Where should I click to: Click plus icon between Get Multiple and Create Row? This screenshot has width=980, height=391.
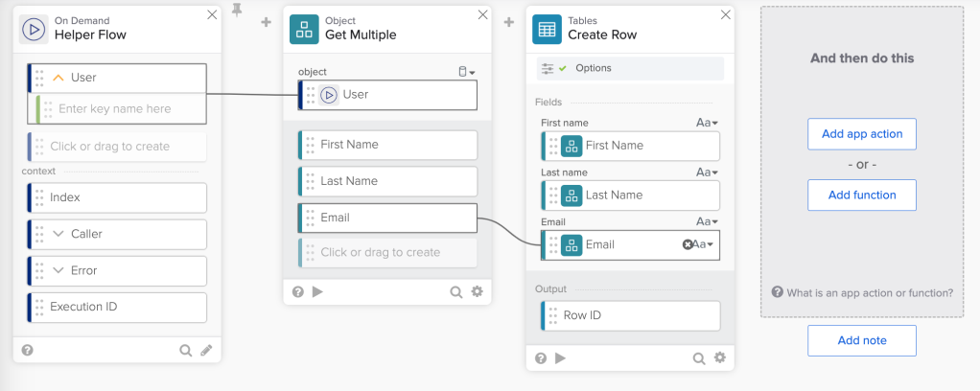[x=508, y=22]
